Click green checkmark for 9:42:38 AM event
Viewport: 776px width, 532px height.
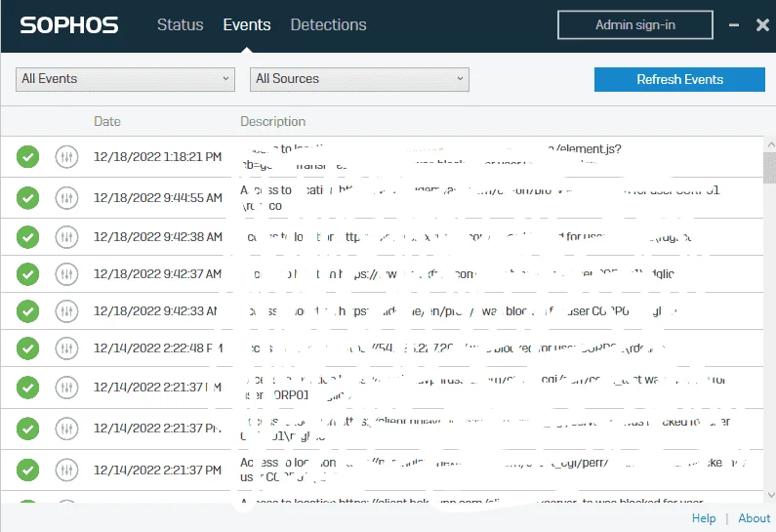(27, 237)
